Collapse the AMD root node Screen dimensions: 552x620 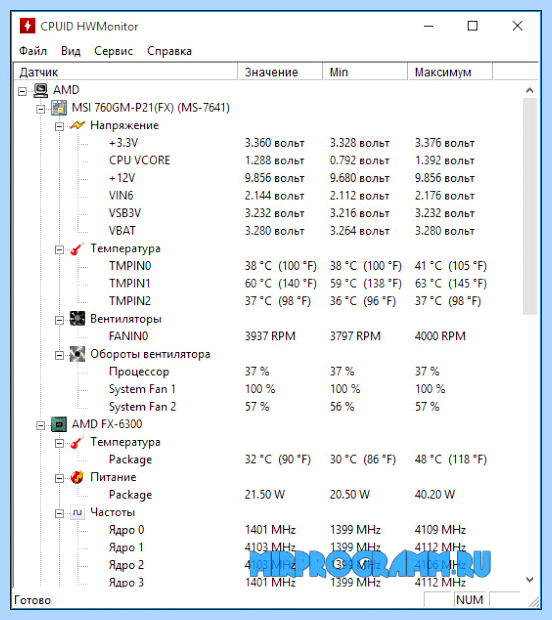coord(23,91)
